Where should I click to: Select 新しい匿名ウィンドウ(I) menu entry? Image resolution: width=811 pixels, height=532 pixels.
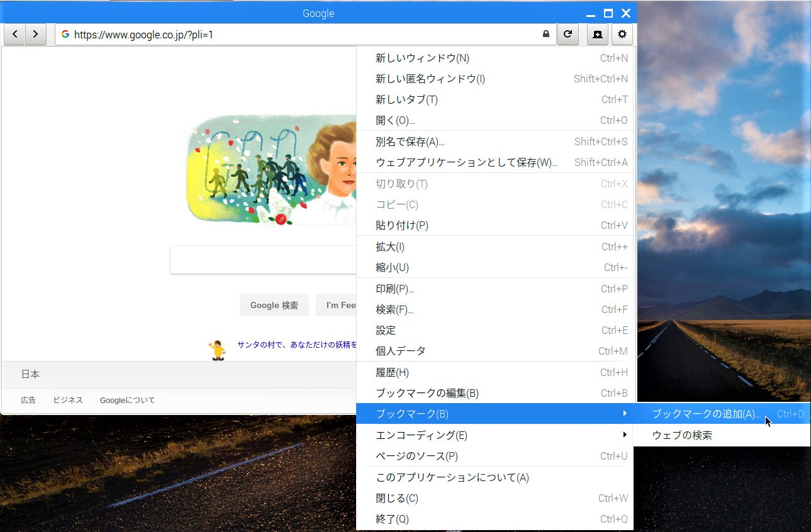click(x=495, y=79)
